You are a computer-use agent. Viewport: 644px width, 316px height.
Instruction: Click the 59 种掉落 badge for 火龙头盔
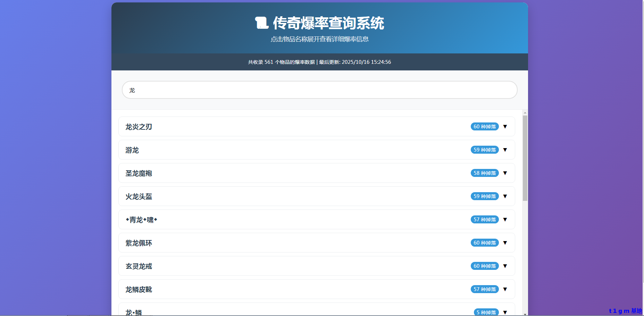click(x=485, y=196)
